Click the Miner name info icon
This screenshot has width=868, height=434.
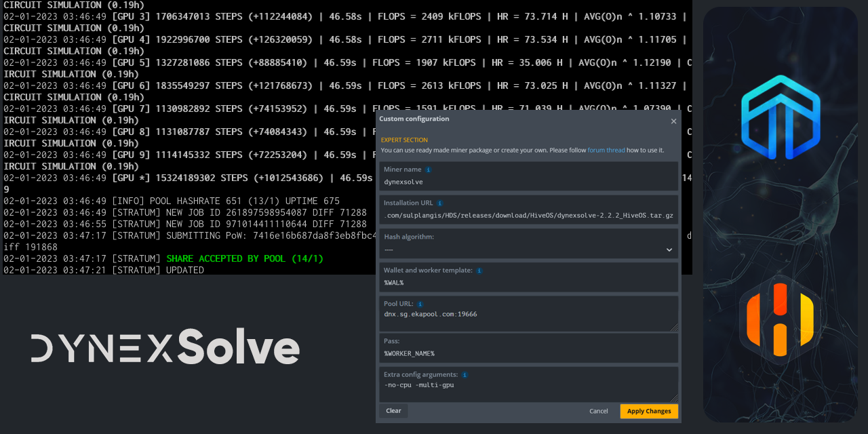click(427, 169)
